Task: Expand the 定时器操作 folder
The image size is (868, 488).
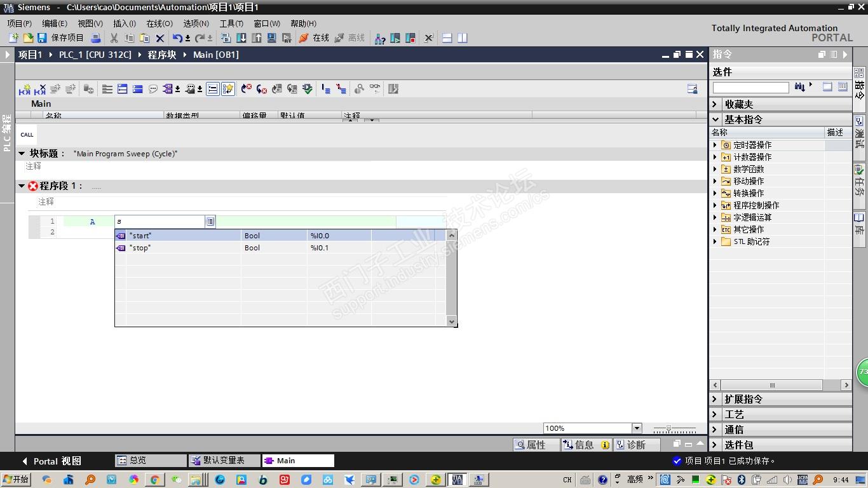Action: [x=715, y=145]
